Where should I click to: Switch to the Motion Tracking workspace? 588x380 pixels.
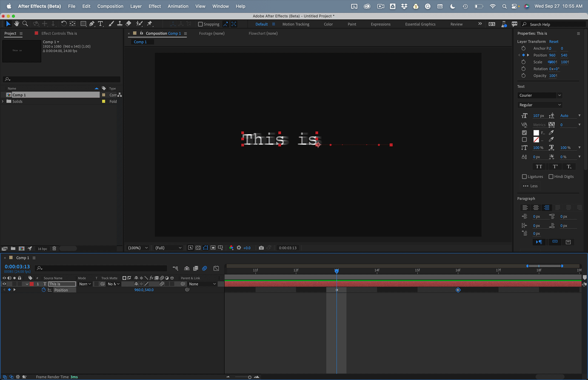tap(296, 24)
